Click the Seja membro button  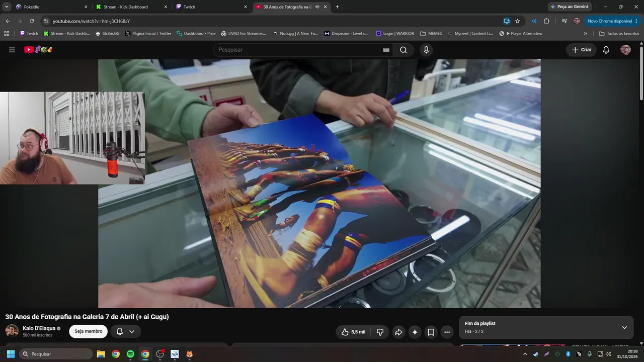pos(88,331)
